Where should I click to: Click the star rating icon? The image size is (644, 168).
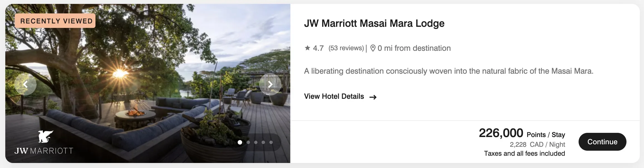307,48
